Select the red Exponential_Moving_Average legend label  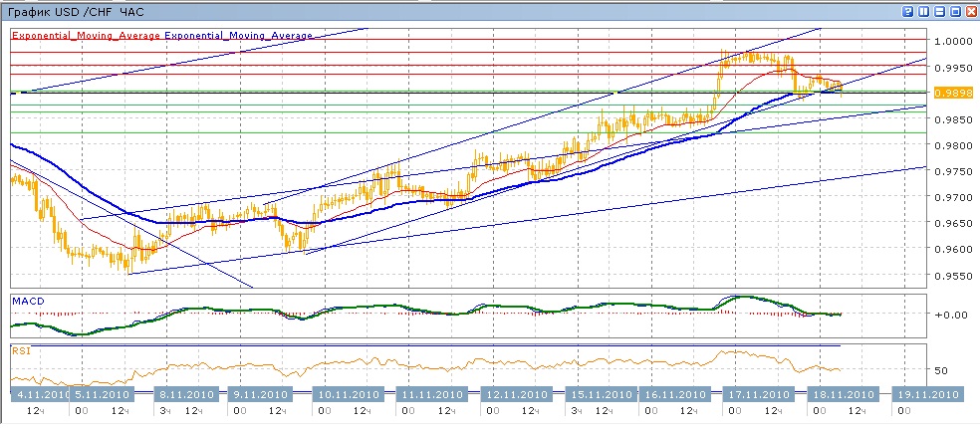click(86, 35)
